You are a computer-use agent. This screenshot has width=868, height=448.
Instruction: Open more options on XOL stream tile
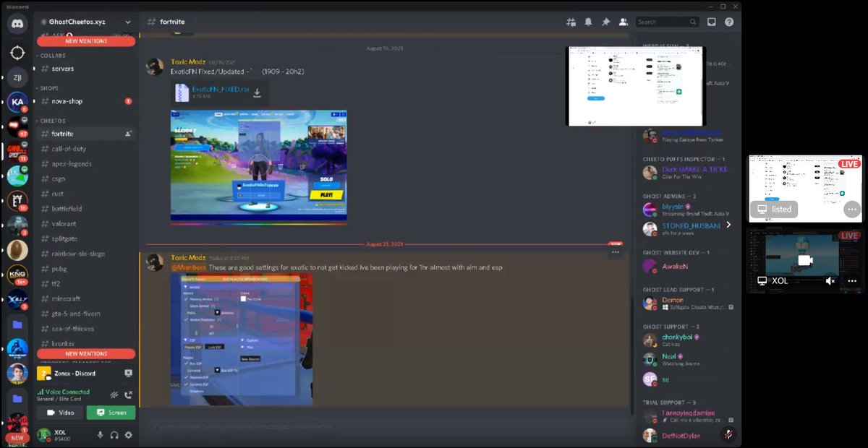pyautogui.click(x=852, y=281)
